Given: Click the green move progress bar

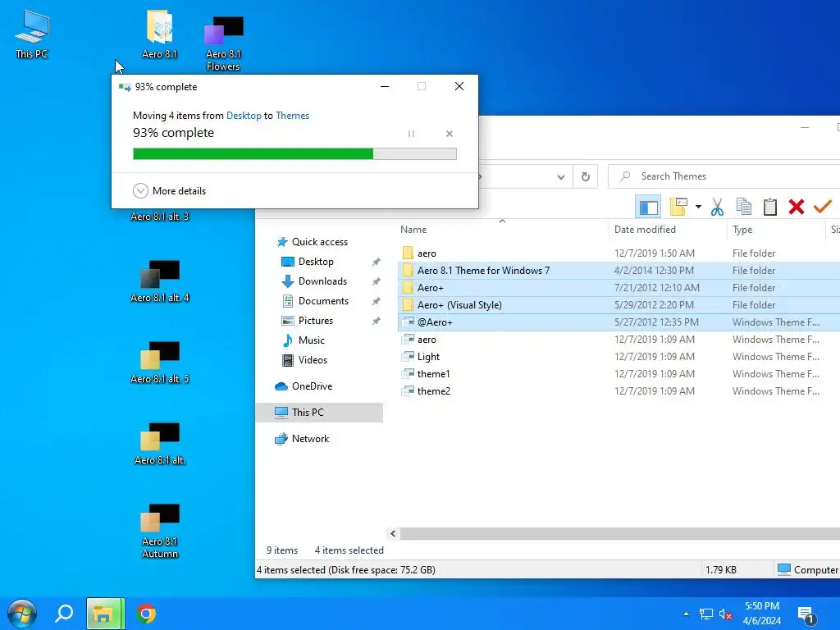Looking at the screenshot, I should pos(294,153).
